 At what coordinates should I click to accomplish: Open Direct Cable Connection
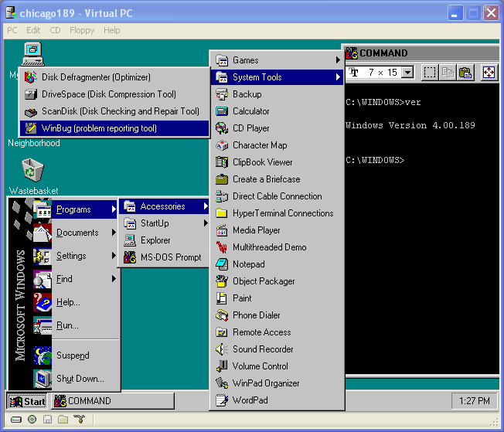click(277, 196)
